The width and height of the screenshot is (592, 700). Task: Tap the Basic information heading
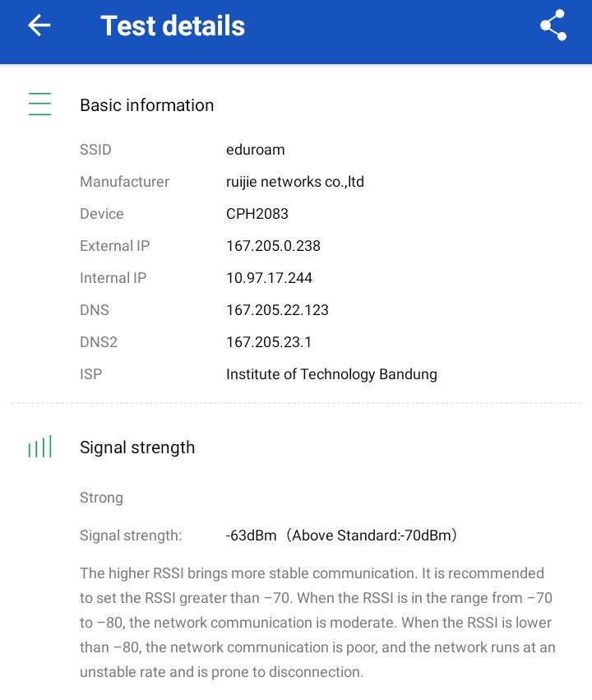(146, 105)
